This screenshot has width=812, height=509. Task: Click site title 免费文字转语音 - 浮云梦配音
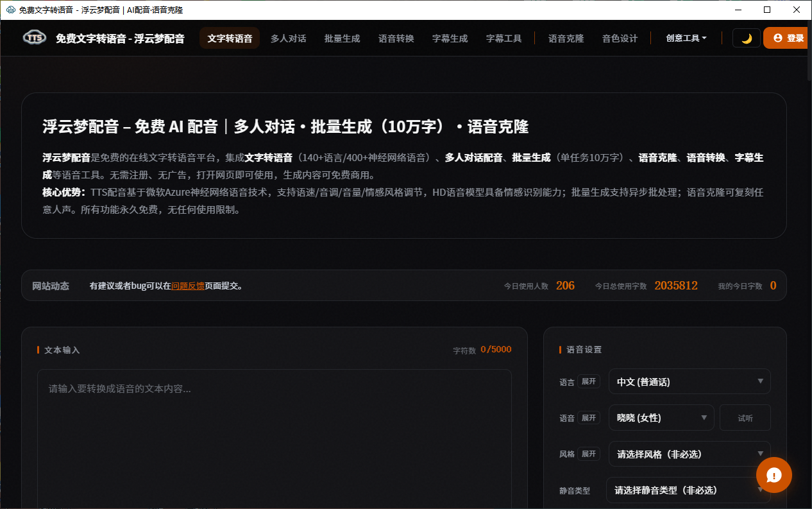pos(120,39)
